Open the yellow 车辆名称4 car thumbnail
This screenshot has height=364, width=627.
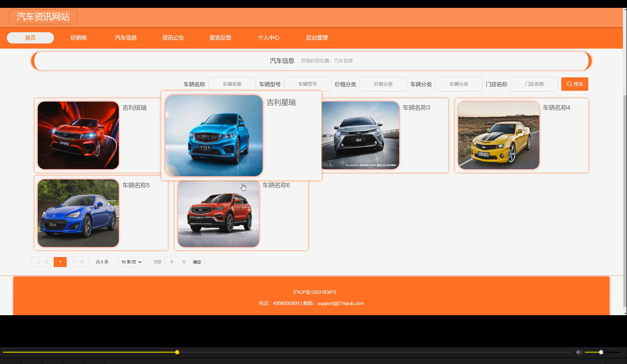click(x=498, y=135)
